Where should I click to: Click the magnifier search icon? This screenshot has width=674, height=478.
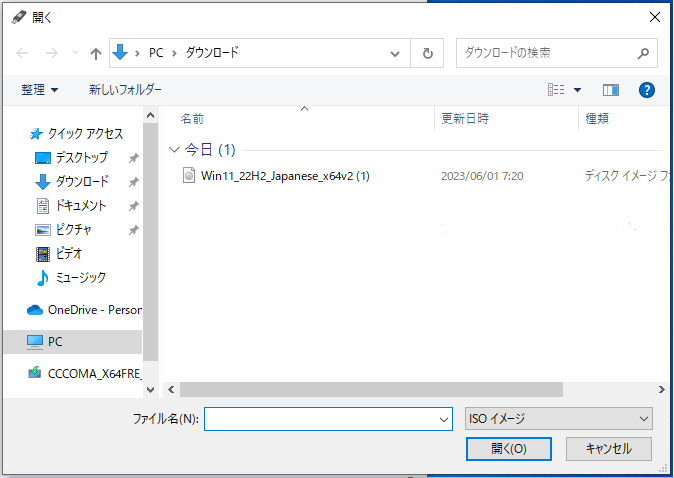(x=643, y=53)
